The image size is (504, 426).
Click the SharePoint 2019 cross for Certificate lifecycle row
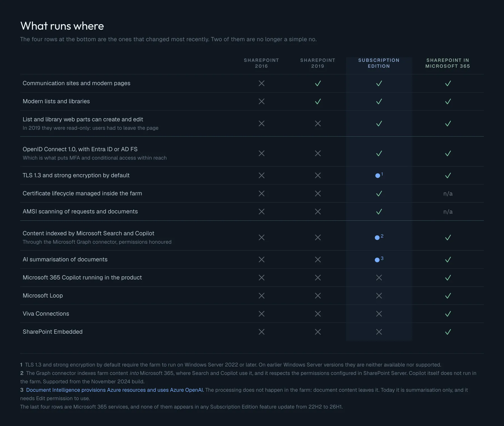[318, 193]
